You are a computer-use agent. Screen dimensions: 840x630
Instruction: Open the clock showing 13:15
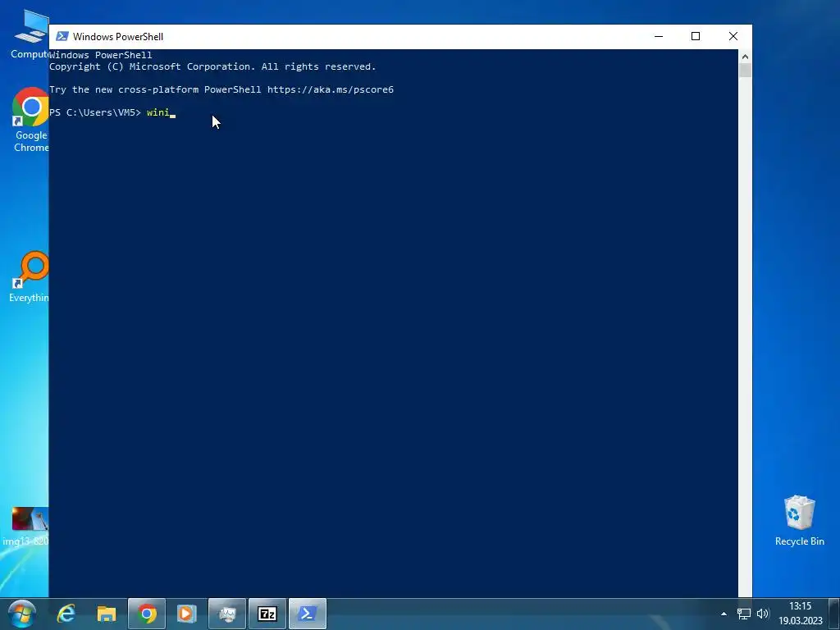click(801, 614)
